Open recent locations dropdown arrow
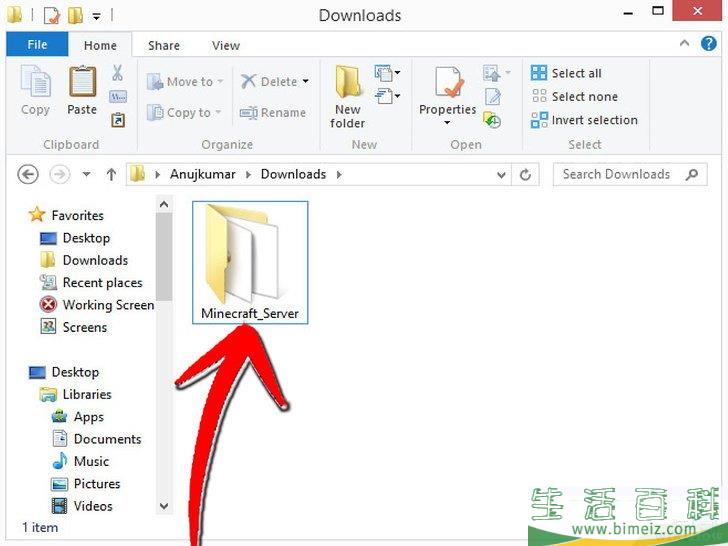 click(x=86, y=175)
